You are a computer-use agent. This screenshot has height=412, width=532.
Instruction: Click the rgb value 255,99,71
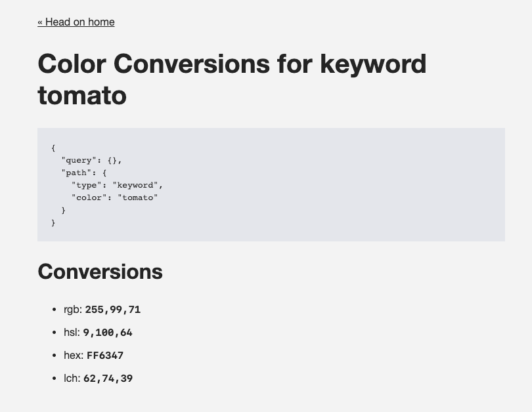(112, 310)
